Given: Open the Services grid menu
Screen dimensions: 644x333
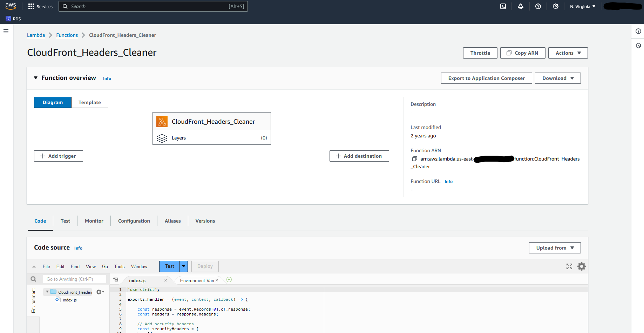Looking at the screenshot, I should pos(40,6).
